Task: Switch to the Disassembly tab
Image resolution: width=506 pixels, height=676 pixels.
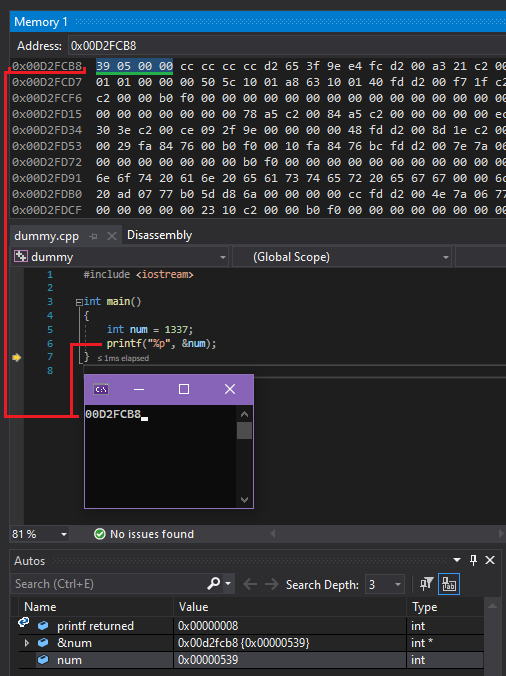Action: click(159, 235)
